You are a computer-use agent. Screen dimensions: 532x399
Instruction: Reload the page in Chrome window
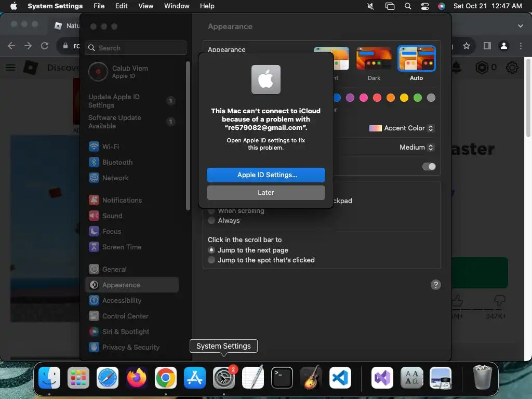pos(45,46)
